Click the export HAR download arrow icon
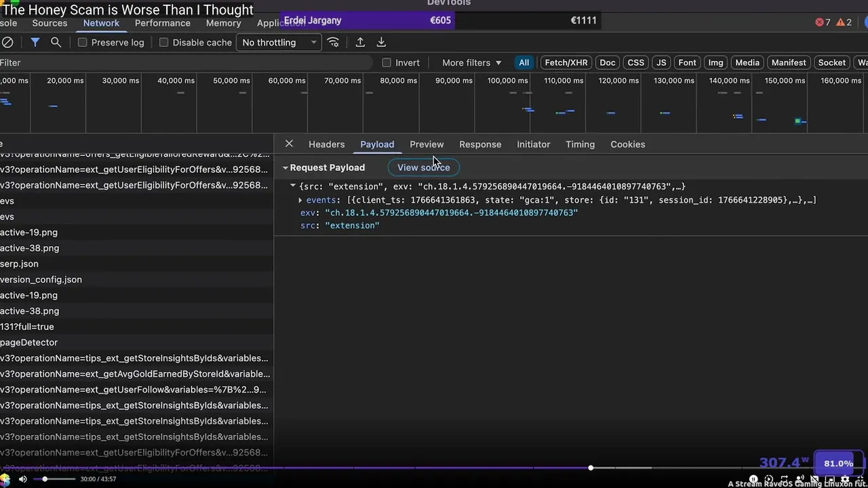This screenshot has height=488, width=868. tap(381, 42)
